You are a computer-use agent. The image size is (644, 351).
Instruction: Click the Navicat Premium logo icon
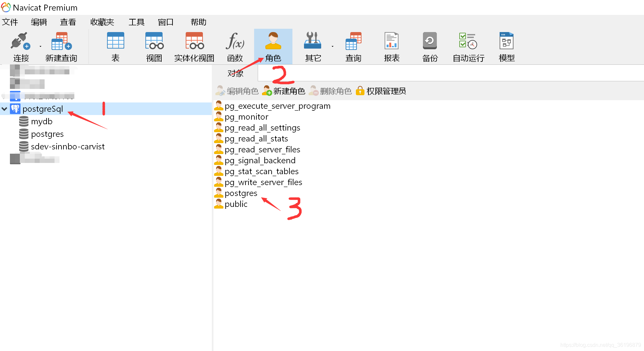(x=6, y=7)
